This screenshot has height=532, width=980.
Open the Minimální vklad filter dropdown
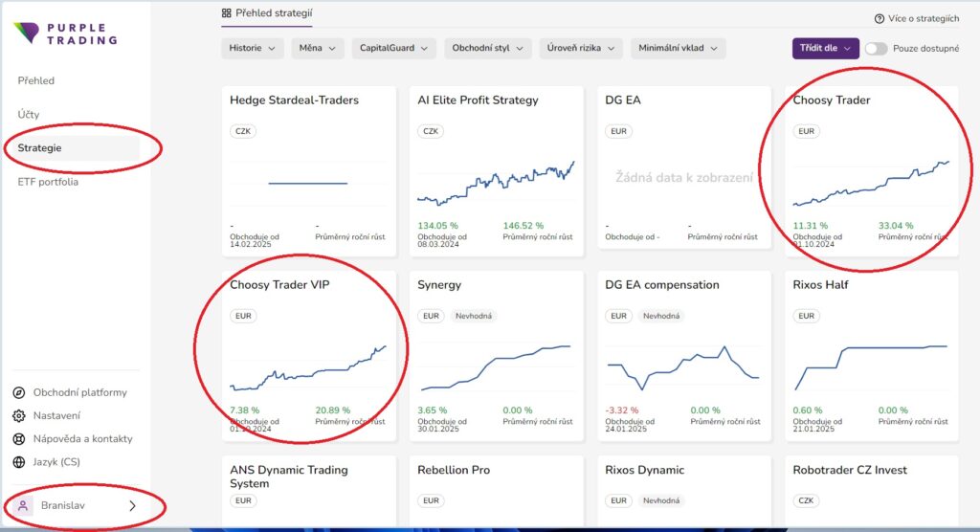(x=679, y=48)
